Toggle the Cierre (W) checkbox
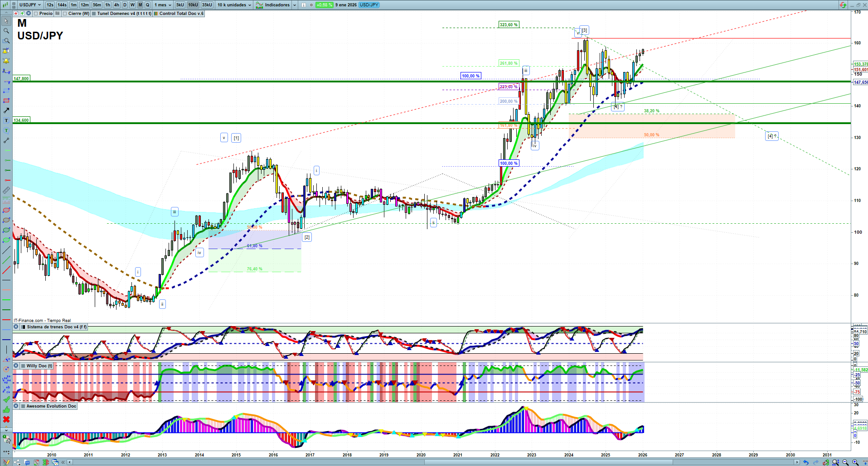 (x=65, y=14)
